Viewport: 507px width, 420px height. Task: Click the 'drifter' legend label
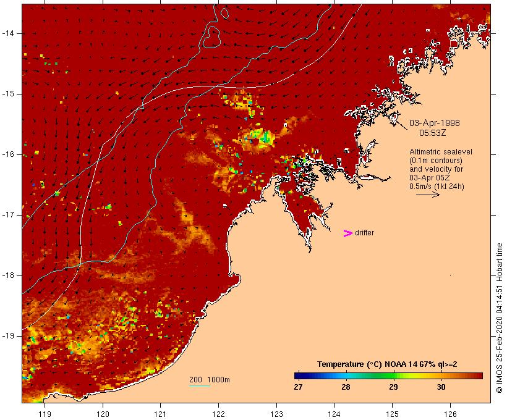pos(364,233)
